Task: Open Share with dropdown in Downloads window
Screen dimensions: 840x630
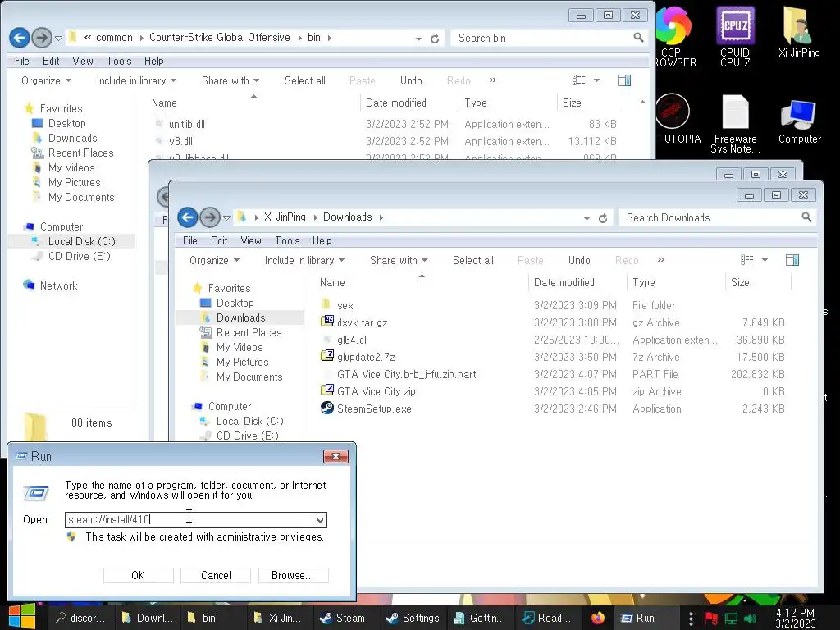Action: (399, 260)
